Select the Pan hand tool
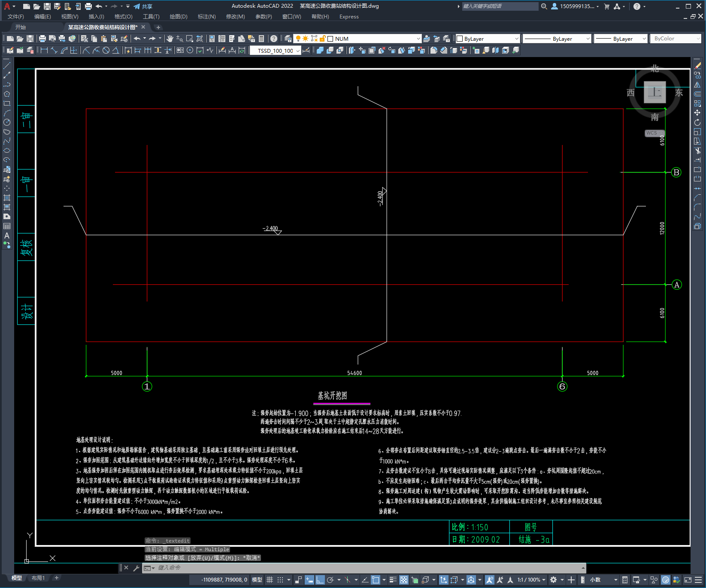 (170, 39)
